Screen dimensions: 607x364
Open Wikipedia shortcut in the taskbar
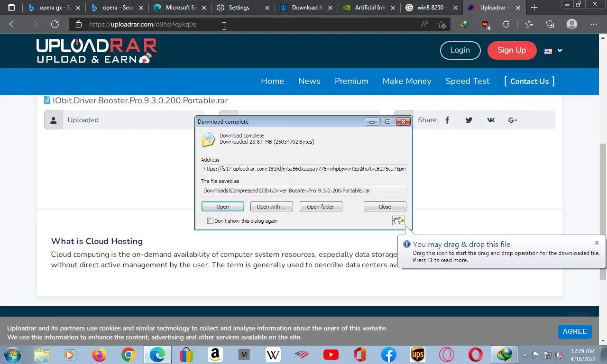click(273, 355)
